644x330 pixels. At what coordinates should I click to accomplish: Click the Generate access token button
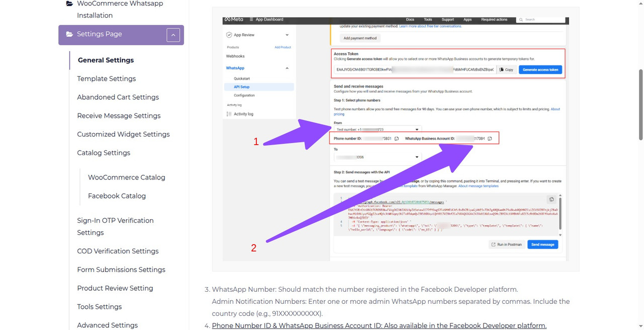tap(540, 70)
